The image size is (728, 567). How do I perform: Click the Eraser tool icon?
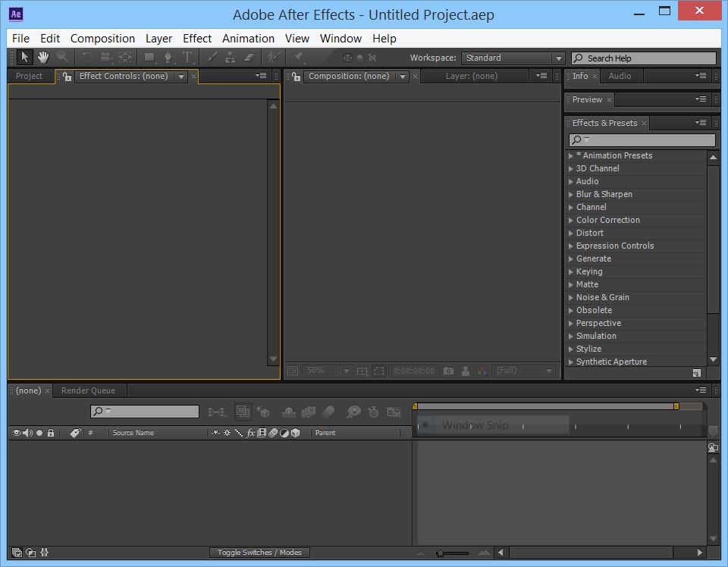pyautogui.click(x=249, y=58)
